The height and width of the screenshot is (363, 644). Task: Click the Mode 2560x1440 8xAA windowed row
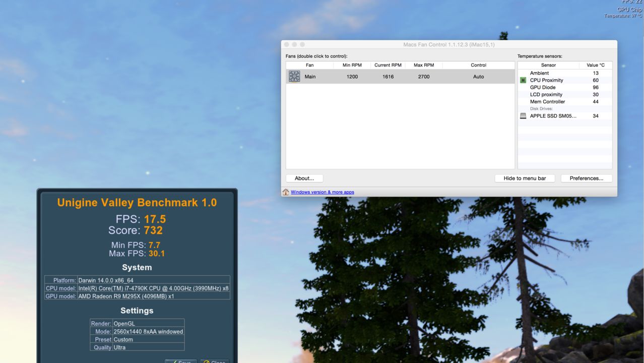137,331
